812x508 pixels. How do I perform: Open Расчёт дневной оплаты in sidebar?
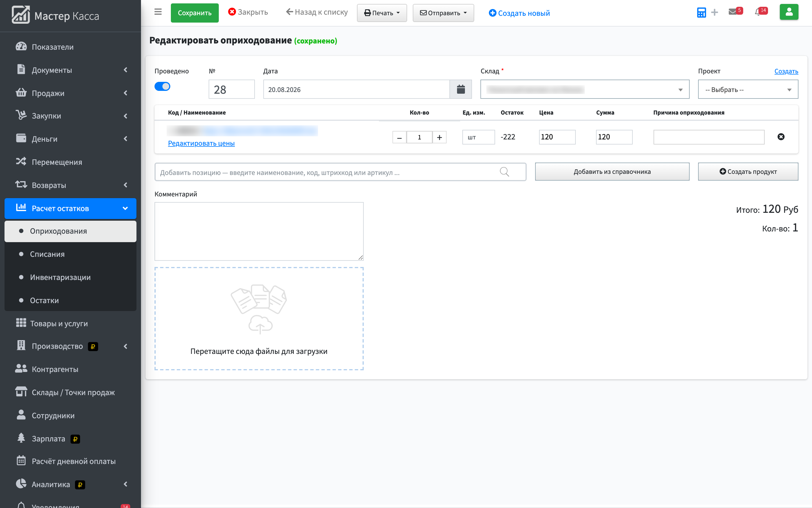70,461
